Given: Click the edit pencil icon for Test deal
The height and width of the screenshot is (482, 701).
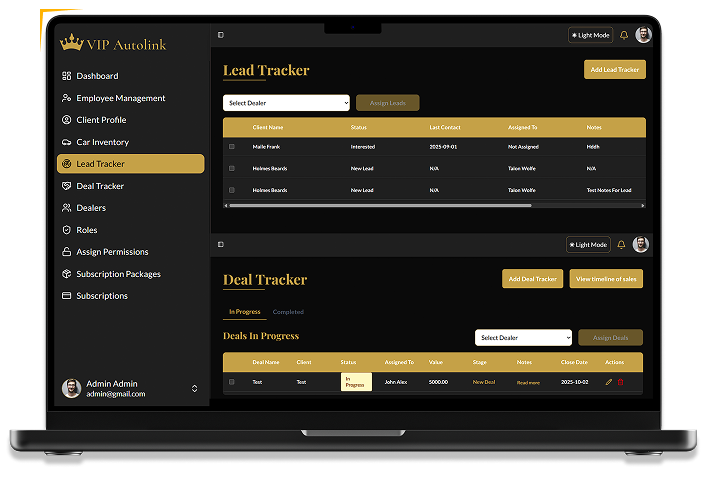Looking at the screenshot, I should [609, 382].
